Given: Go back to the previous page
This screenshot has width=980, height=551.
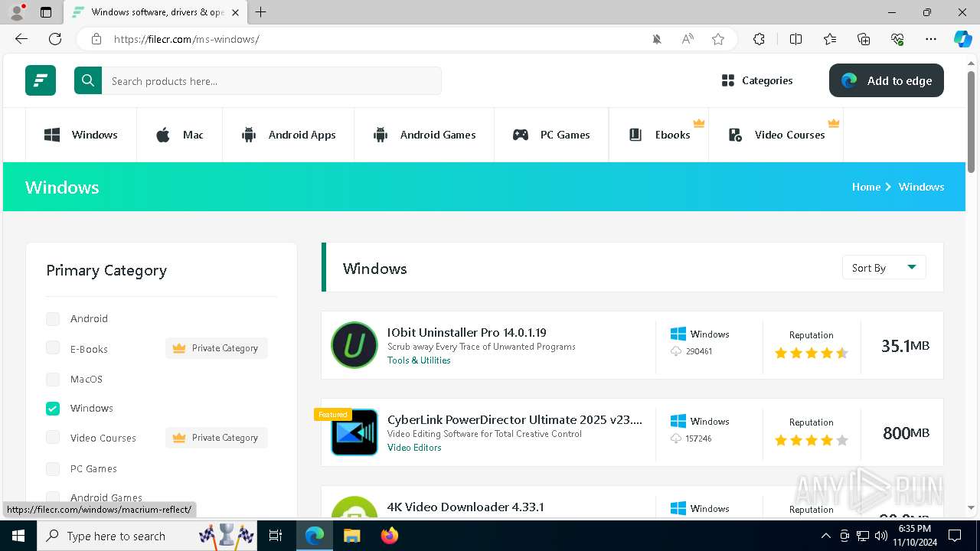Looking at the screenshot, I should 21,39.
